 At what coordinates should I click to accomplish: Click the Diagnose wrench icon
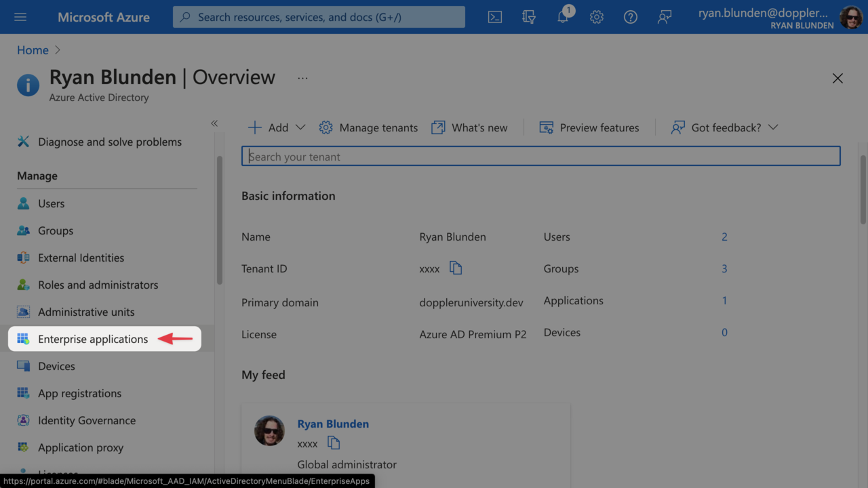[x=23, y=142]
